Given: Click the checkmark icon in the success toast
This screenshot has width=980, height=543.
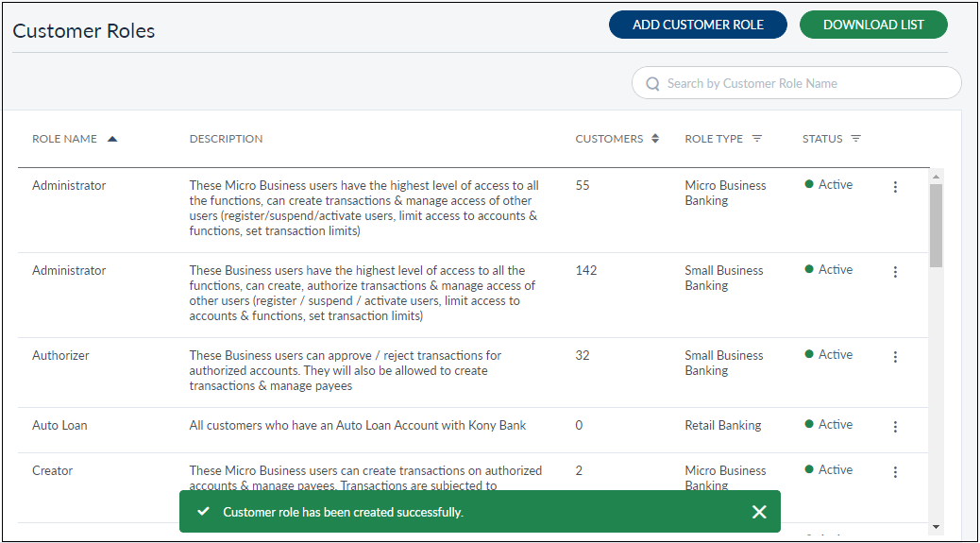Looking at the screenshot, I should coord(202,511).
